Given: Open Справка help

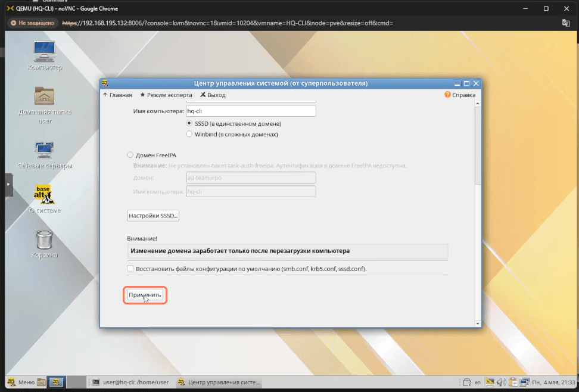Looking at the screenshot, I should pos(460,95).
